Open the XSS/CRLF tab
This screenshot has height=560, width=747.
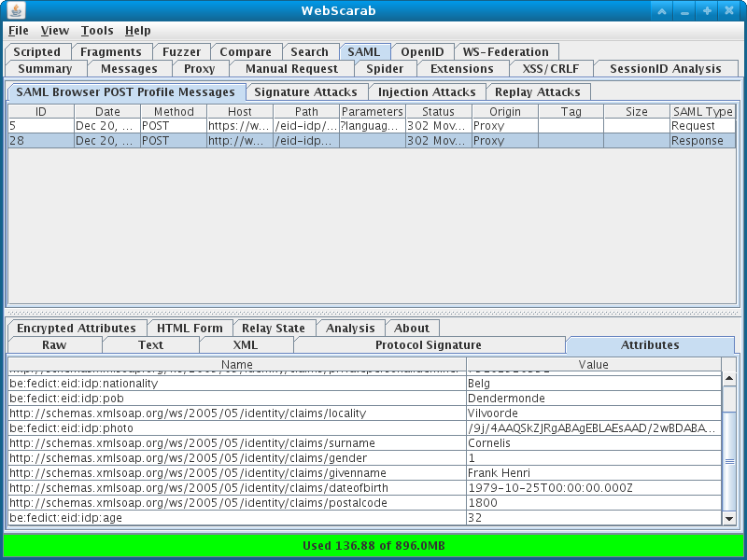pyautogui.click(x=551, y=68)
